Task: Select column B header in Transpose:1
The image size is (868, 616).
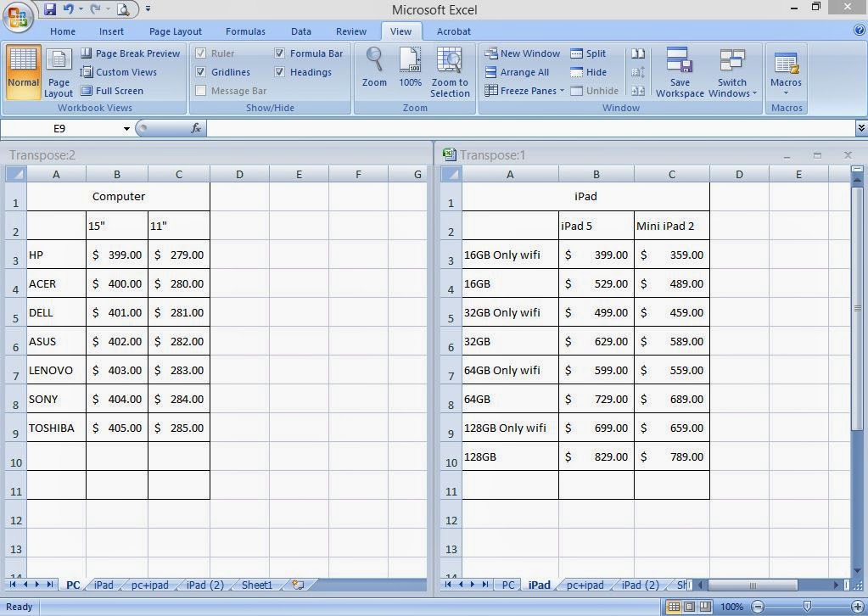Action: click(x=596, y=174)
